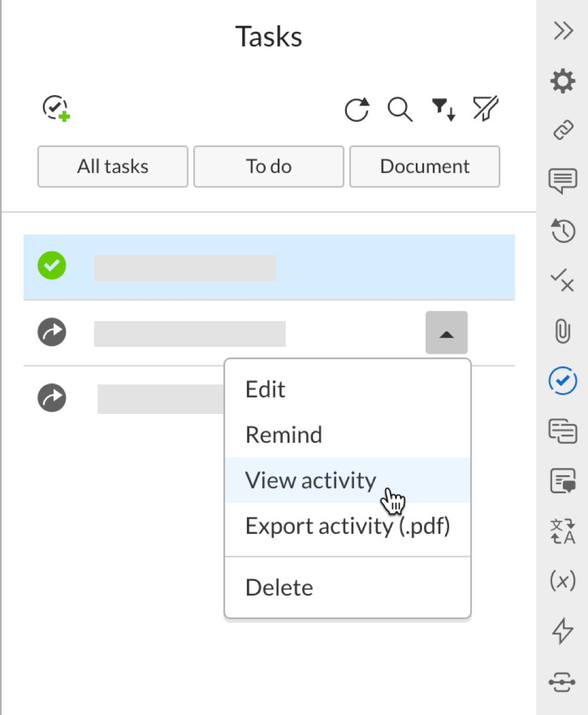This screenshot has width=588, height=715.
Task: Filter tasks with the "To do" button
Action: (x=268, y=166)
